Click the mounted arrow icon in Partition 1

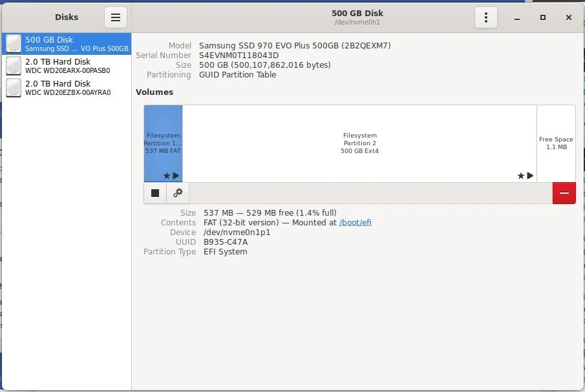[176, 176]
